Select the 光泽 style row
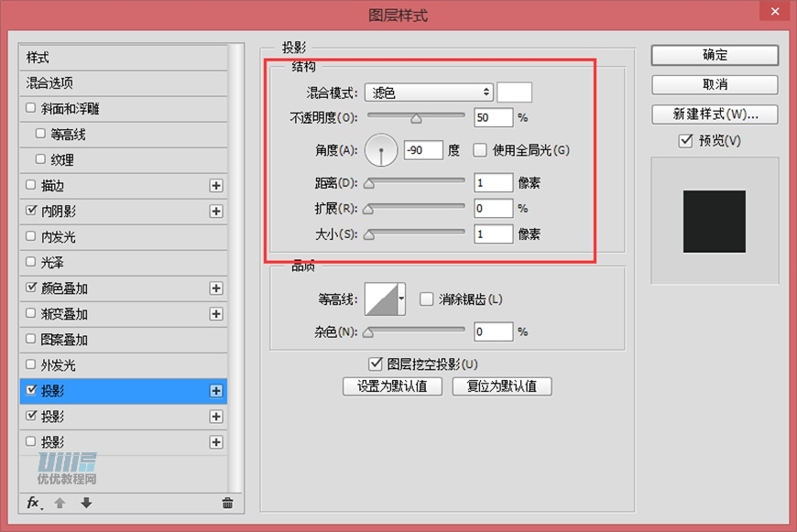797x532 pixels. 123,262
